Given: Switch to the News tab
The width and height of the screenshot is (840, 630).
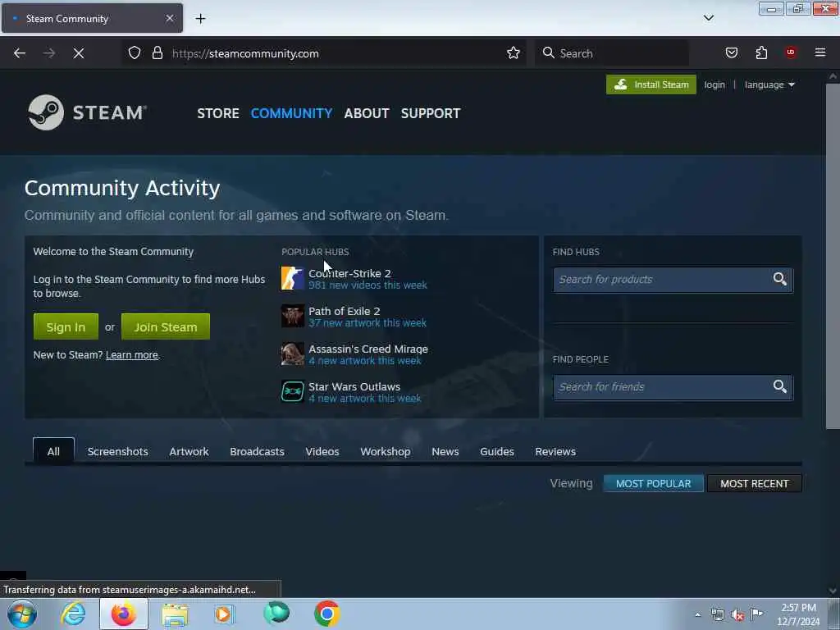Looking at the screenshot, I should click(x=445, y=452).
